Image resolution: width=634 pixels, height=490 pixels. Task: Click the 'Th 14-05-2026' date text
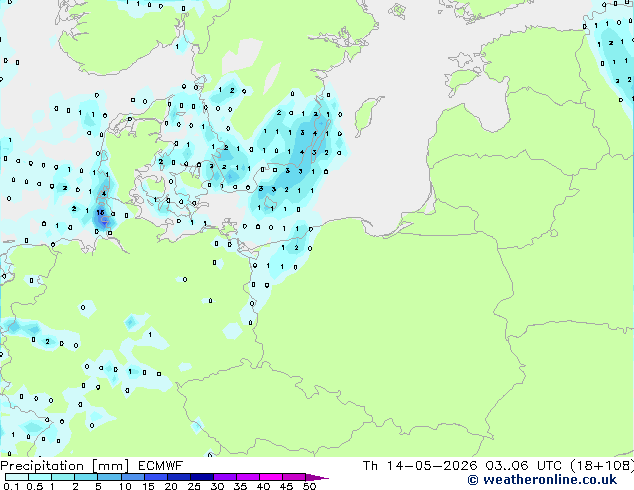(420, 466)
